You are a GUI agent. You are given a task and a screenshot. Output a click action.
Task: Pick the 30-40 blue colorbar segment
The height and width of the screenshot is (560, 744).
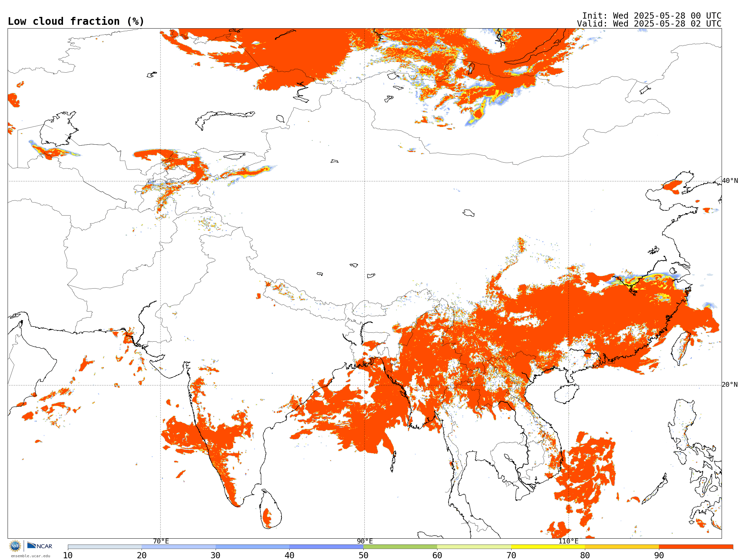tap(252, 547)
